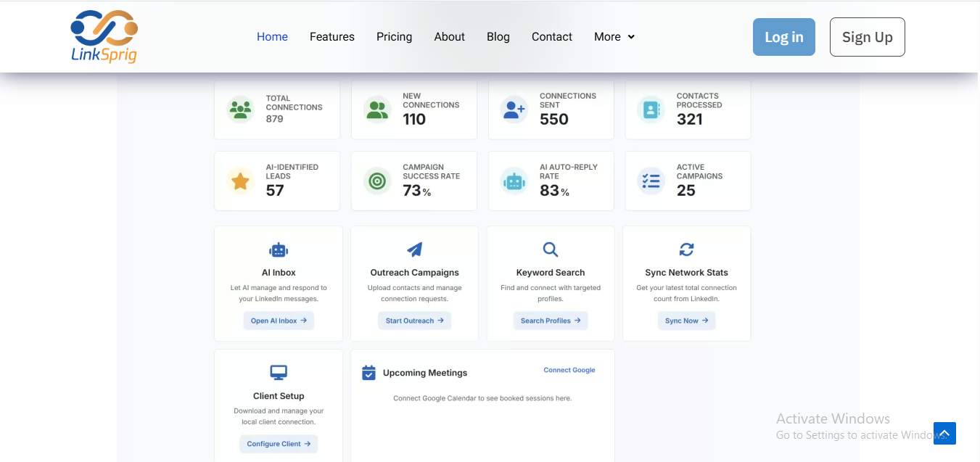Click the Keyword Search magnifier icon
The image size is (980, 462).
pyautogui.click(x=551, y=250)
